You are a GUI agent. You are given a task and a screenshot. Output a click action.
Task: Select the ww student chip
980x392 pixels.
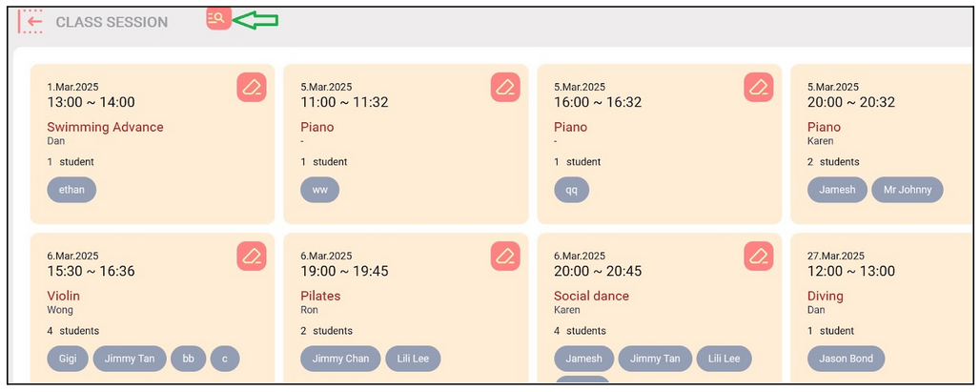319,189
